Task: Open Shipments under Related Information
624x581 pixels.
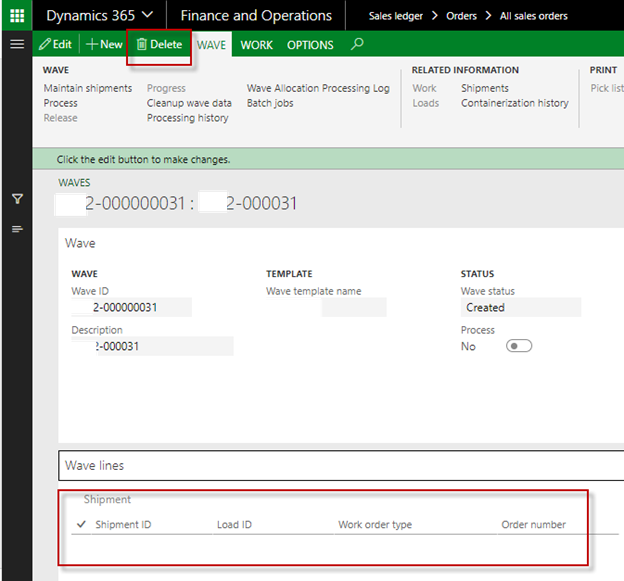Action: coord(485,88)
